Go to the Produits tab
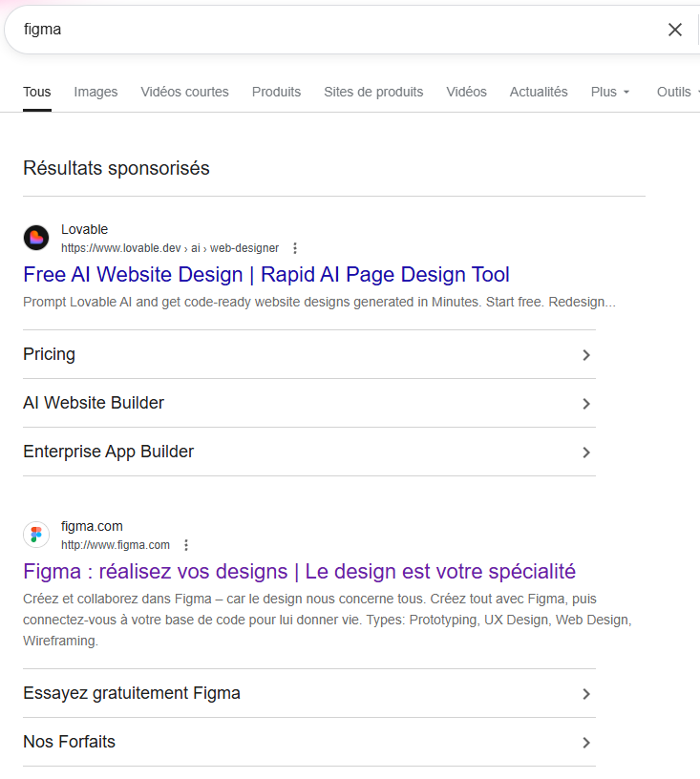The width and height of the screenshot is (700, 779). [x=276, y=92]
